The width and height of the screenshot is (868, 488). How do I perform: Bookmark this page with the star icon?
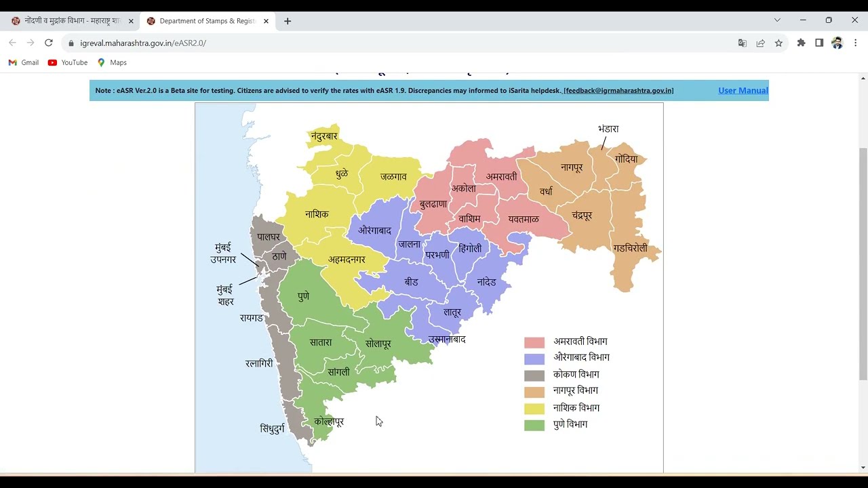(x=778, y=43)
